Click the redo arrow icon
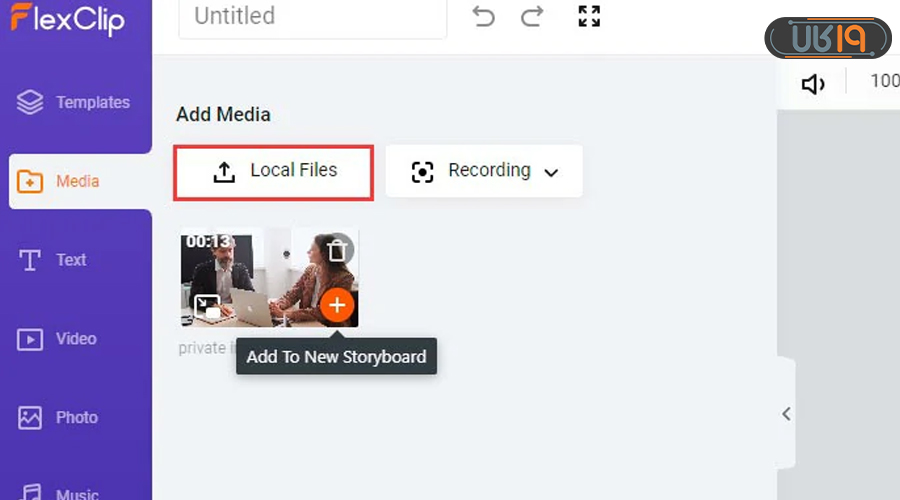This screenshot has width=900, height=500. point(533,16)
